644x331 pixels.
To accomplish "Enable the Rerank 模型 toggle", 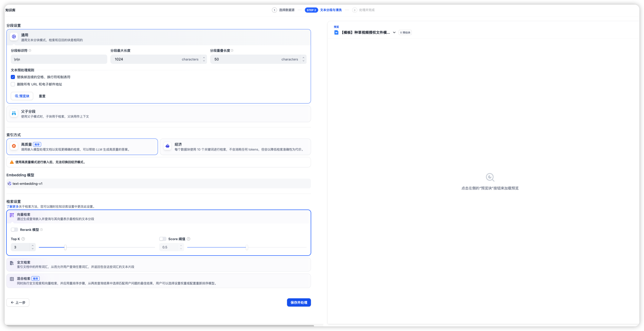I will (14, 230).
